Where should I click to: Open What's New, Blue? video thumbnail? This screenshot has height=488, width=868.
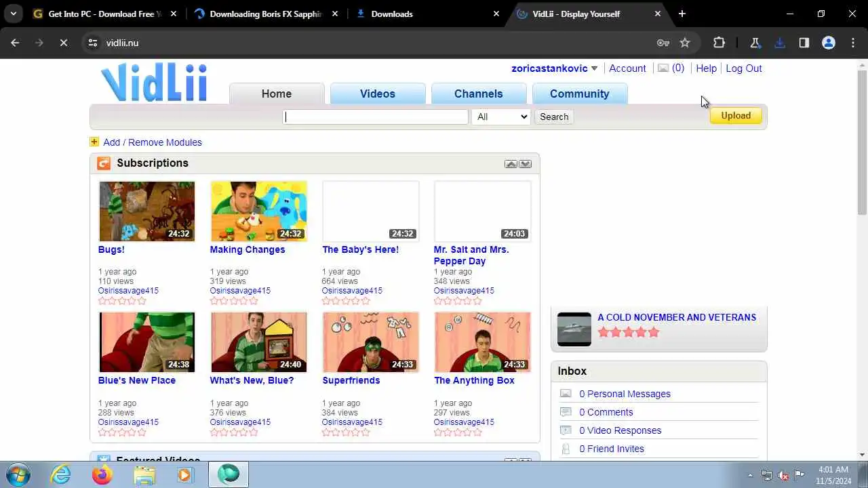258,342
